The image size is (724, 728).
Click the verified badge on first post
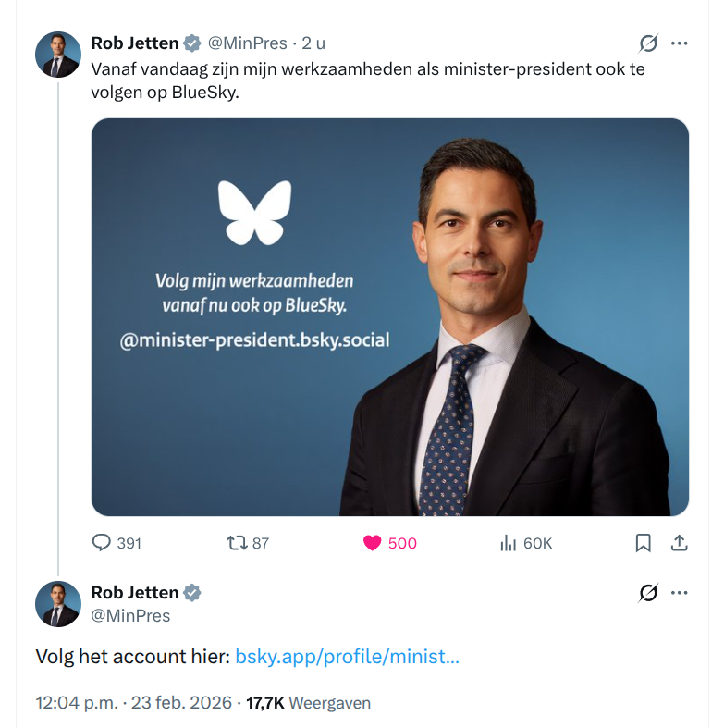pyautogui.click(x=192, y=43)
